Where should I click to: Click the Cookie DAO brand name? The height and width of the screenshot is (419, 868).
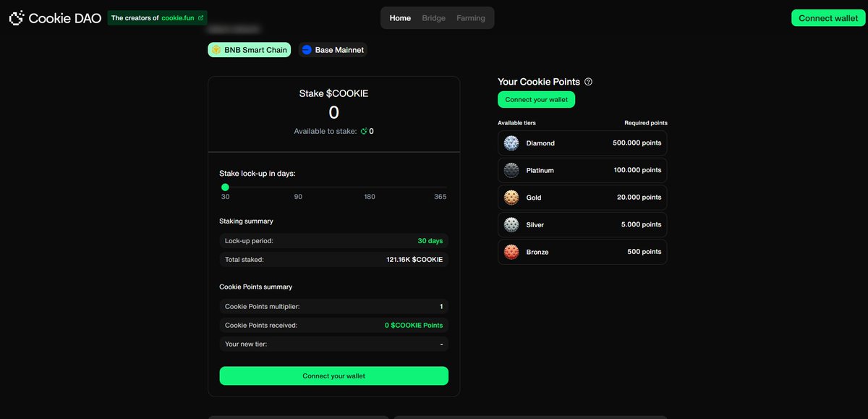click(x=65, y=18)
